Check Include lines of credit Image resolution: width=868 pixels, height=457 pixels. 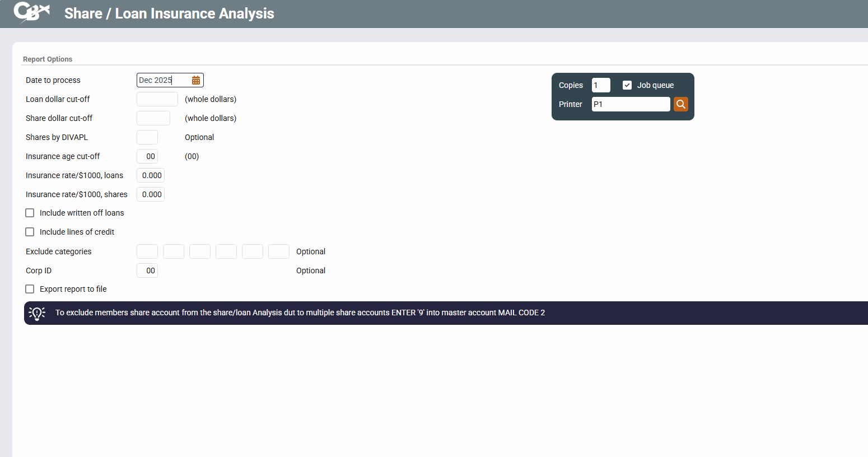pos(30,232)
